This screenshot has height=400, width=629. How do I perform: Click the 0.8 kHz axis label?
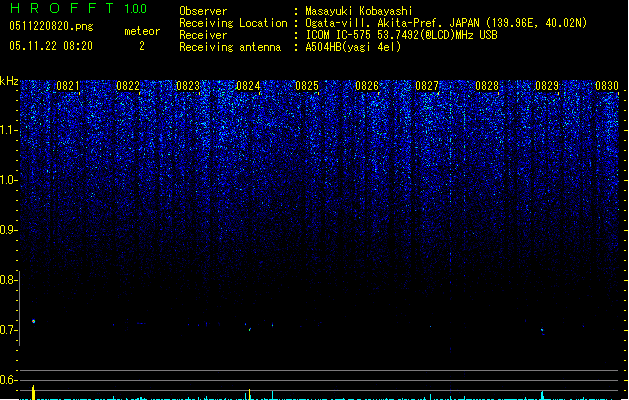click(x=8, y=280)
